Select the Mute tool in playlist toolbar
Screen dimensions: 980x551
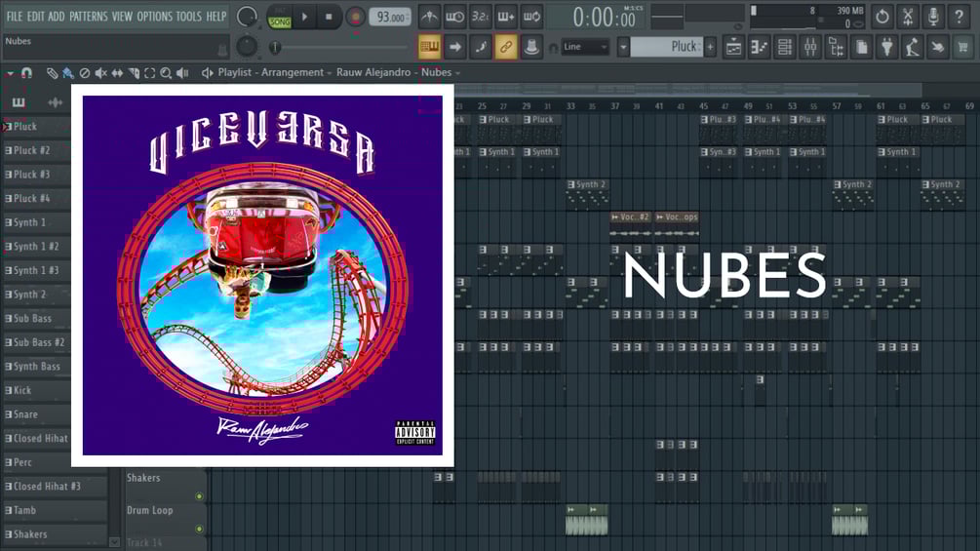[x=100, y=73]
